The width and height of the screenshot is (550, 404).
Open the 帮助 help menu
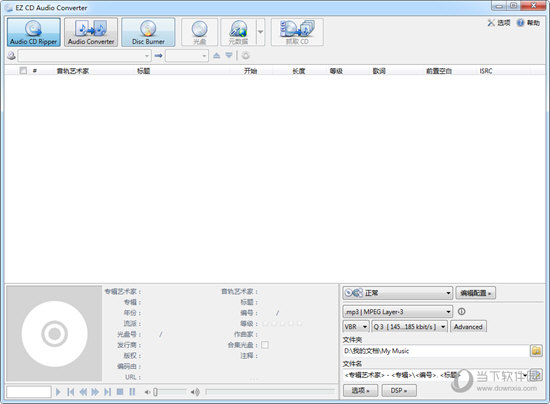click(x=529, y=23)
